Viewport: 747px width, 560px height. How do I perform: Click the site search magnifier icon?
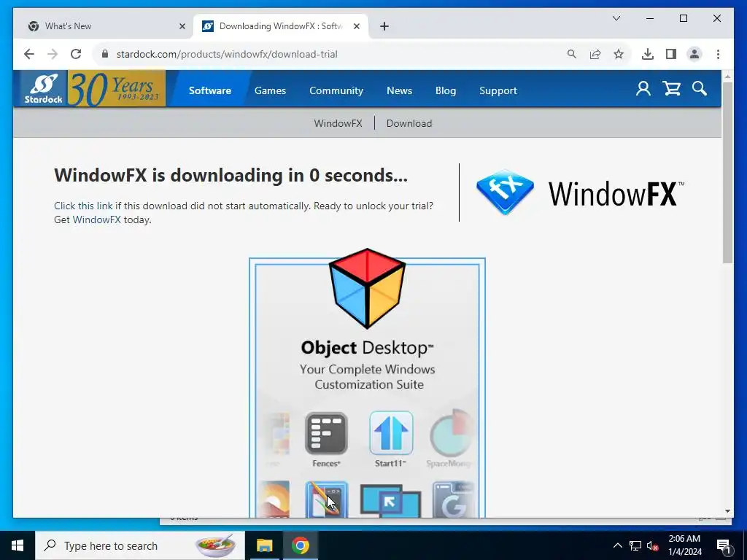tap(700, 88)
